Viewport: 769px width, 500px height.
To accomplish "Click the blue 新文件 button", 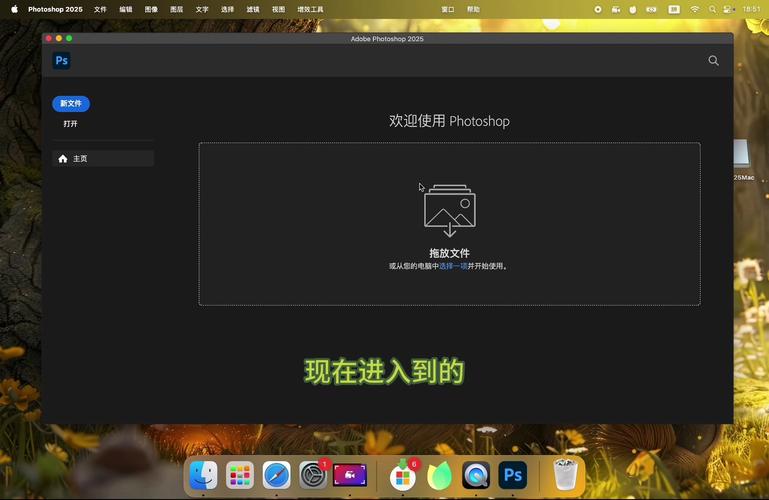I will [71, 103].
